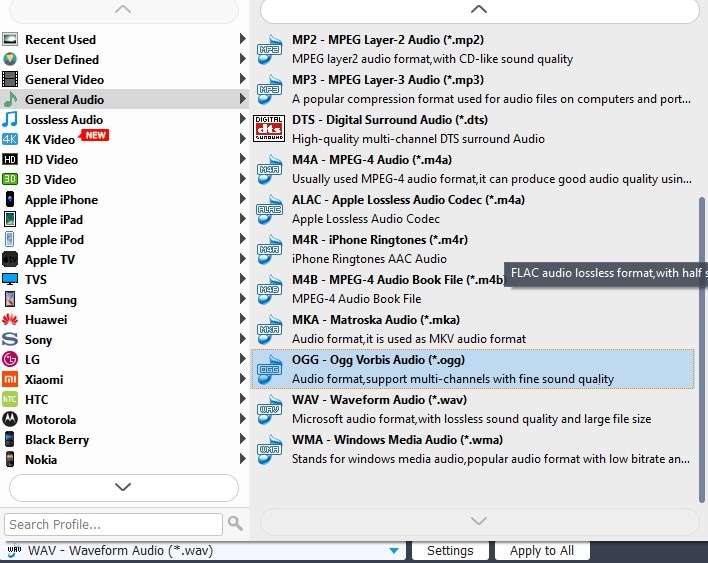Expand the SamSung submenu arrow
Screen dimensions: 708x563
coord(242,299)
